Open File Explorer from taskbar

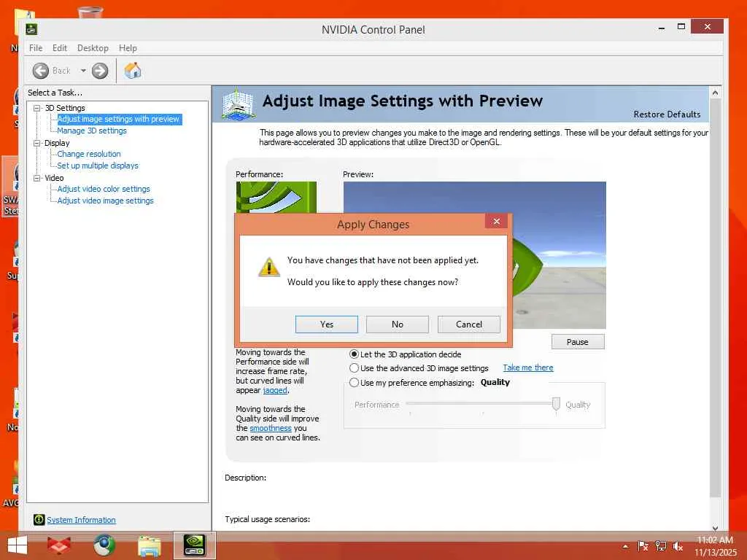point(149,545)
